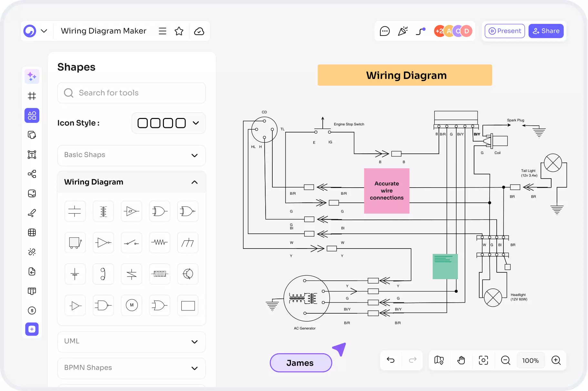Image resolution: width=588 pixels, height=391 pixels.
Task: Select the AI assistant tool in sidebar
Action: tap(32, 76)
